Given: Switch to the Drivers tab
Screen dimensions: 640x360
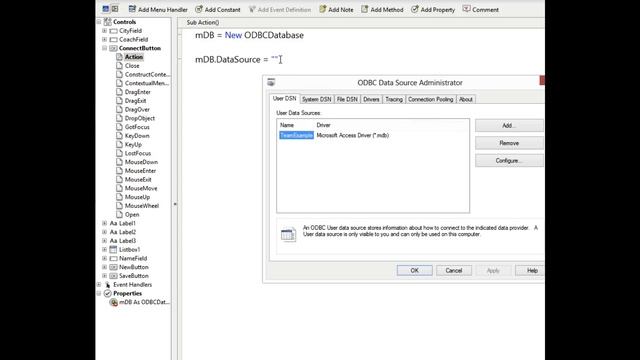Looking at the screenshot, I should tap(371, 99).
